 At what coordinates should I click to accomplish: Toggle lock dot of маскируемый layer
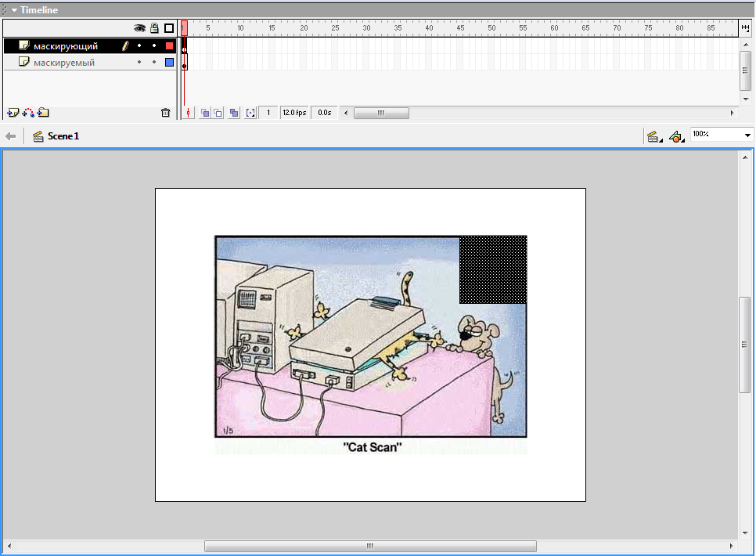pos(154,63)
